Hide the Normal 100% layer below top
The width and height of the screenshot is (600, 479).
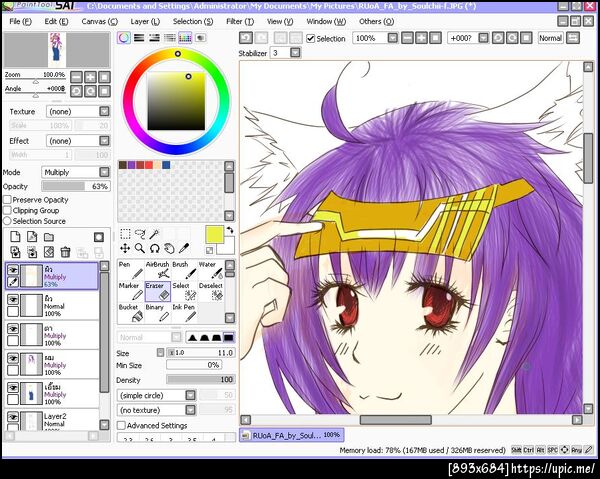click(x=13, y=300)
